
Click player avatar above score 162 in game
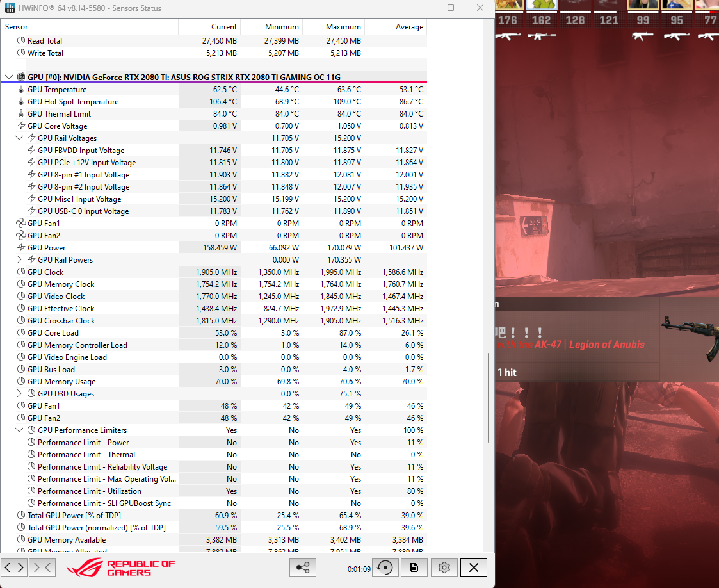tap(542, 4)
